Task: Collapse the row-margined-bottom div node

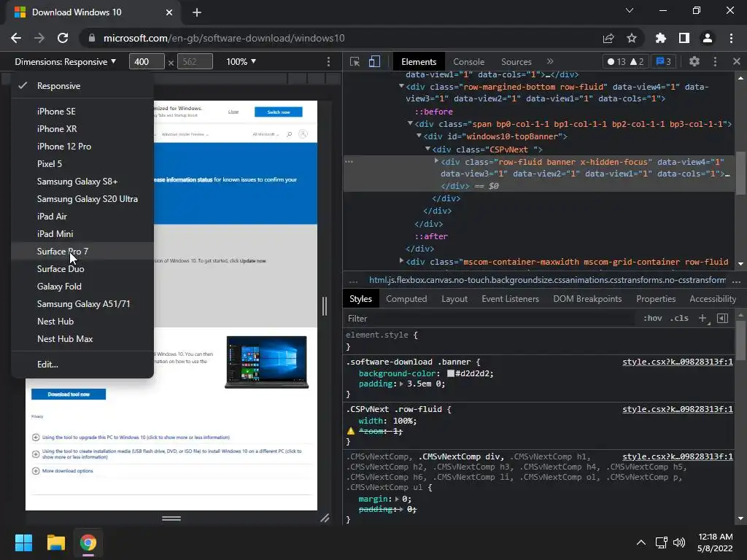Action: pyautogui.click(x=401, y=86)
